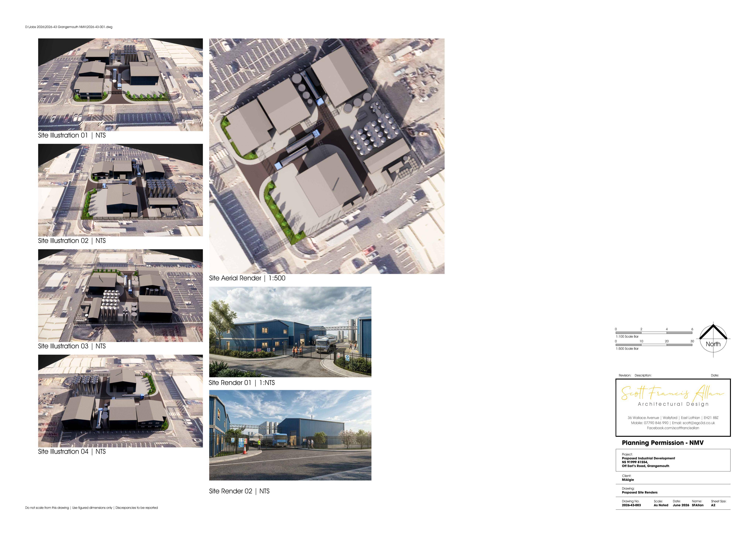This screenshot has width=756, height=535.
Task: Click the Site Render 02 image
Action: (x=290, y=435)
